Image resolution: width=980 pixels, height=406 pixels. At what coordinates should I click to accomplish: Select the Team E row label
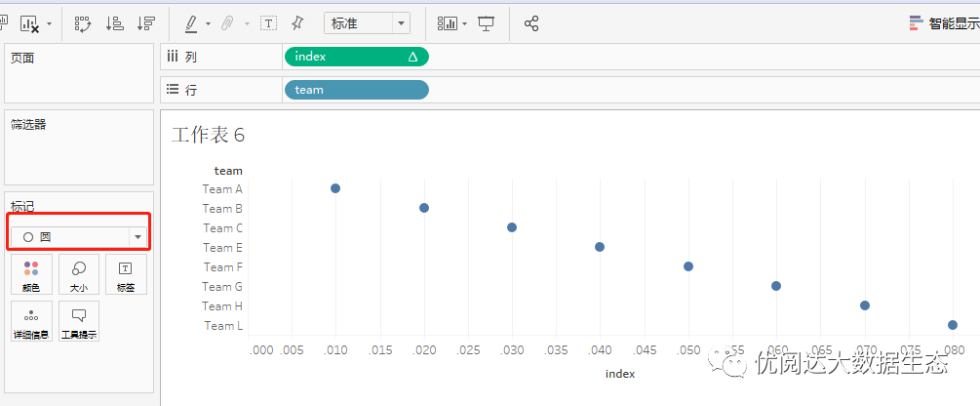tap(222, 247)
